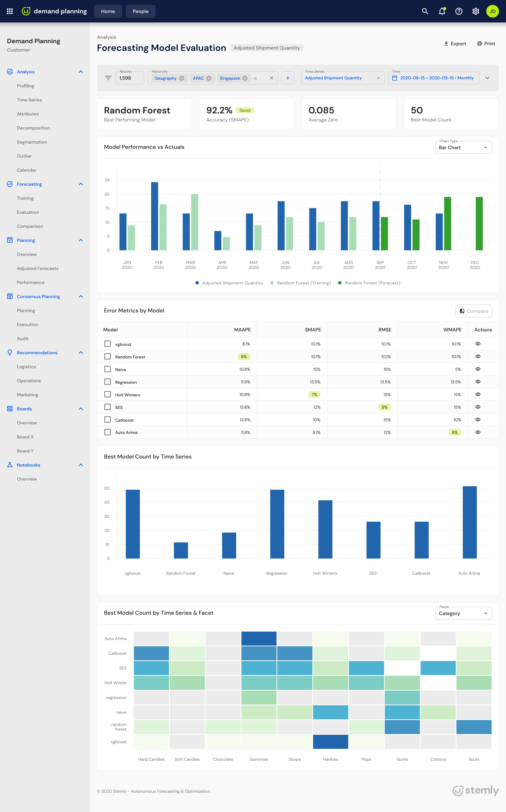This screenshot has height=812, width=506.
Task: Open the Outlier analysis page
Action: pyautogui.click(x=24, y=156)
